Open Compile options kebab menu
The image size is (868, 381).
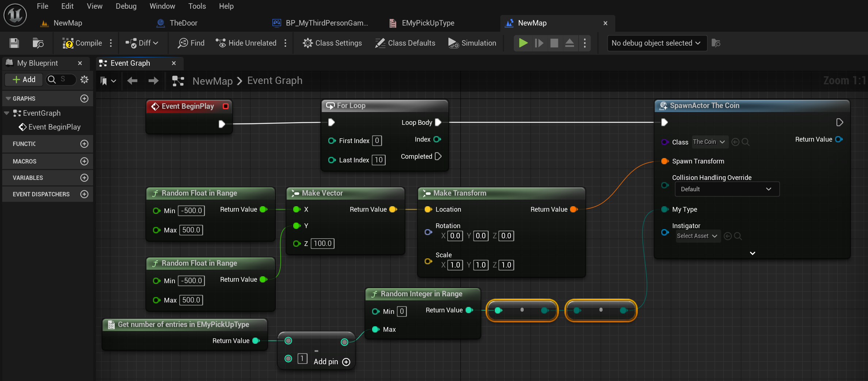[111, 43]
